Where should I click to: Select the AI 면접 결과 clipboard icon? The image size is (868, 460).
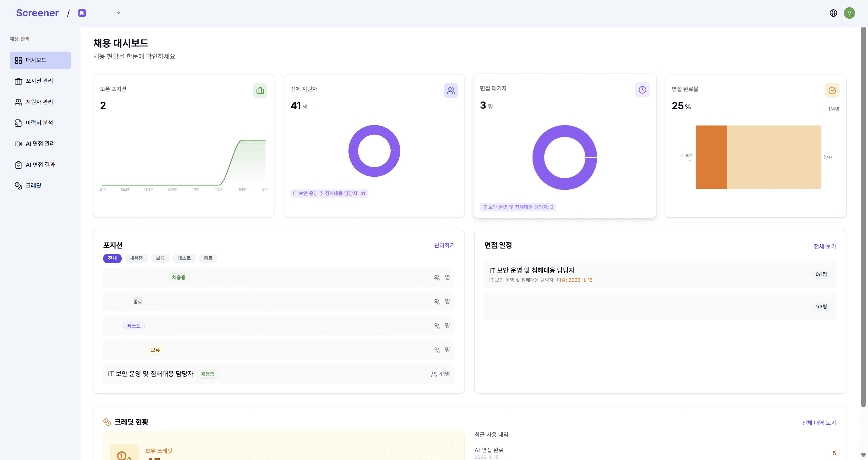pos(18,164)
